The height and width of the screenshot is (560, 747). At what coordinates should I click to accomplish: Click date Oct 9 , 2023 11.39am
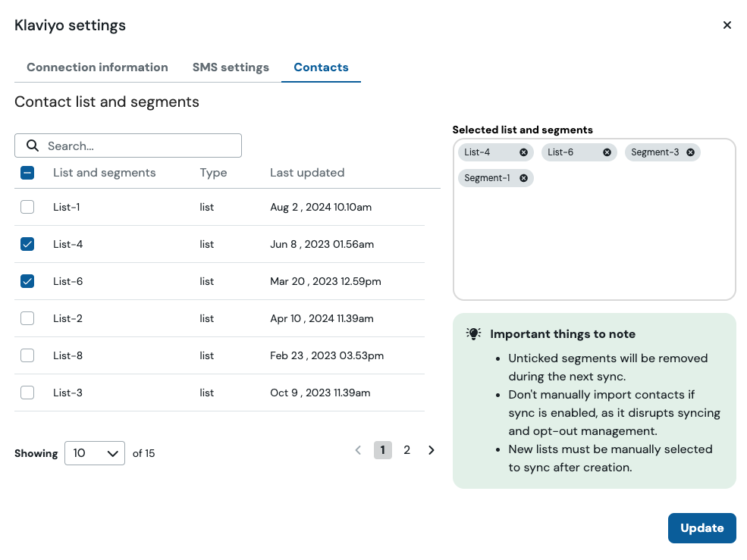(320, 393)
